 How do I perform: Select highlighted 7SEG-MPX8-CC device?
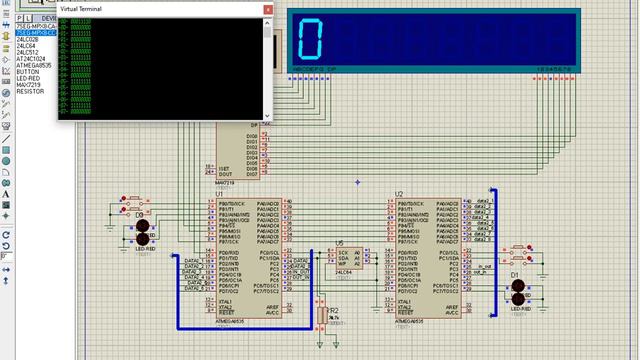pyautogui.click(x=36, y=33)
